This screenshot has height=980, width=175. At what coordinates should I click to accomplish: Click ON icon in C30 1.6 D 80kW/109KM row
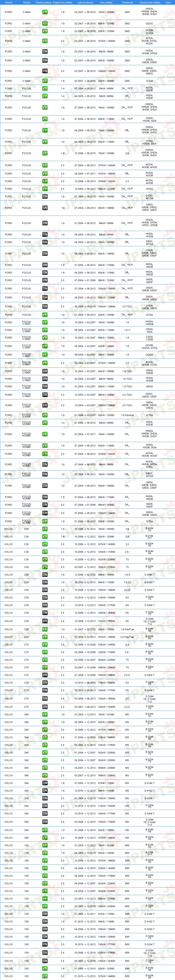coord(45,574)
